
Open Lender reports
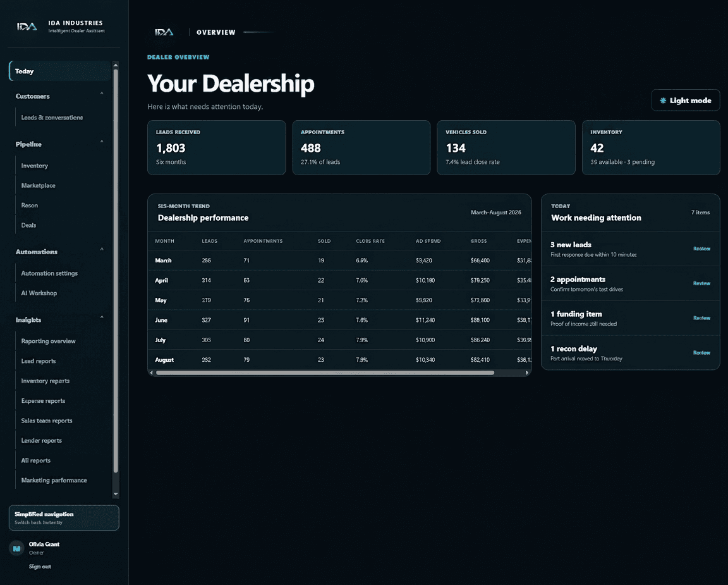[x=41, y=441]
